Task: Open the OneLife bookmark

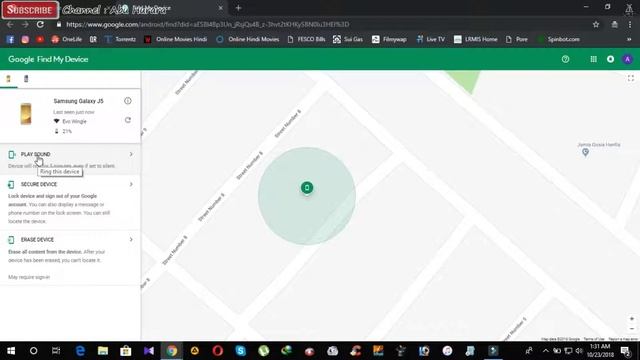Action: tap(67, 39)
